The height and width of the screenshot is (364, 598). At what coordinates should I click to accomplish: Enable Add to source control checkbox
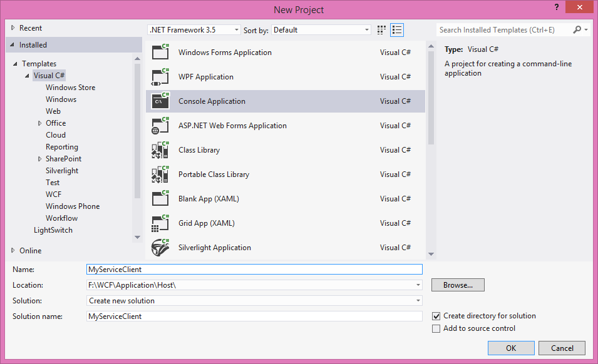[x=436, y=328]
